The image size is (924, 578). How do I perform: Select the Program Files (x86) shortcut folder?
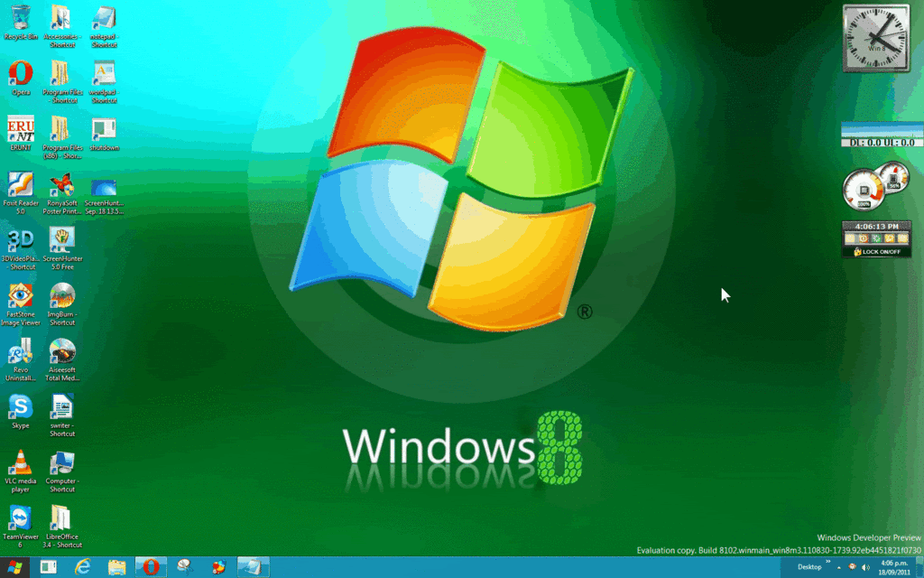tap(62, 137)
